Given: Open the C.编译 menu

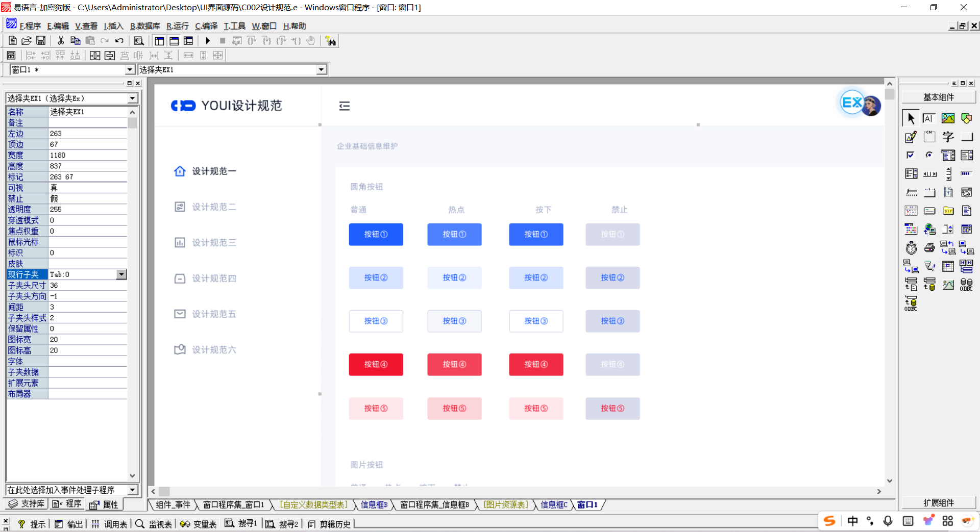Looking at the screenshot, I should (x=206, y=26).
